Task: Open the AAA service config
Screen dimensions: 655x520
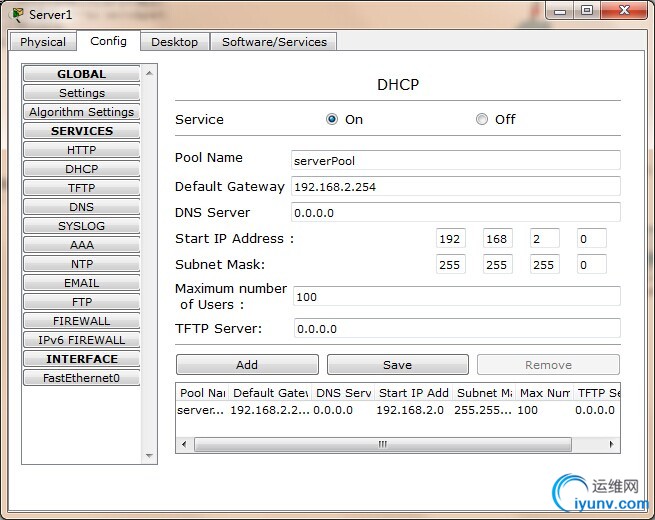Action: click(x=81, y=245)
